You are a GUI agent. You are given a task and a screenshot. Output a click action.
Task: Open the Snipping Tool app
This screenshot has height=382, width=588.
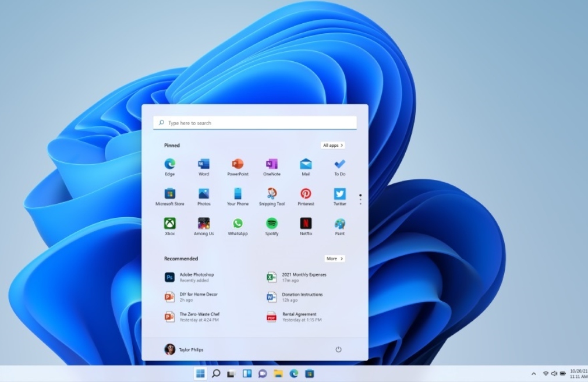[272, 197]
